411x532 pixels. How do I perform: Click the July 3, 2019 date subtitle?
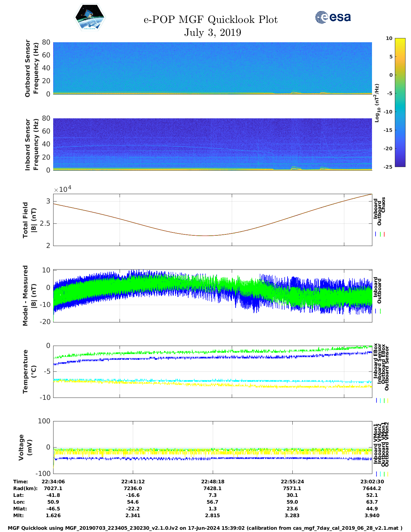point(212,33)
